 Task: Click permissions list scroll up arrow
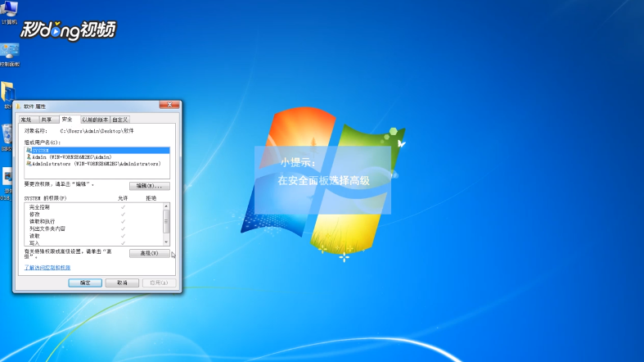[166, 206]
